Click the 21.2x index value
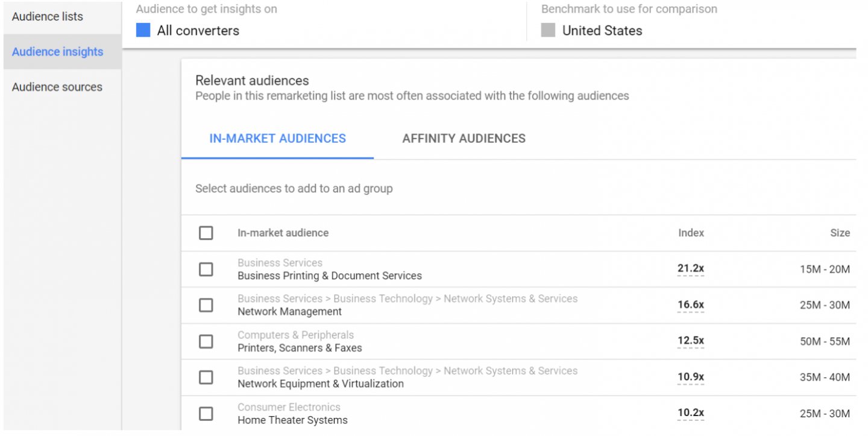 pos(691,269)
